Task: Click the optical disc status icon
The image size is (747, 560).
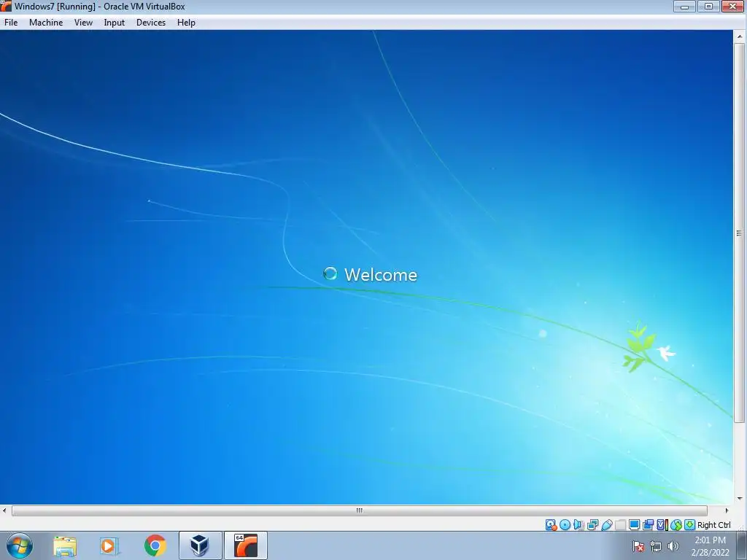Action: click(x=565, y=525)
